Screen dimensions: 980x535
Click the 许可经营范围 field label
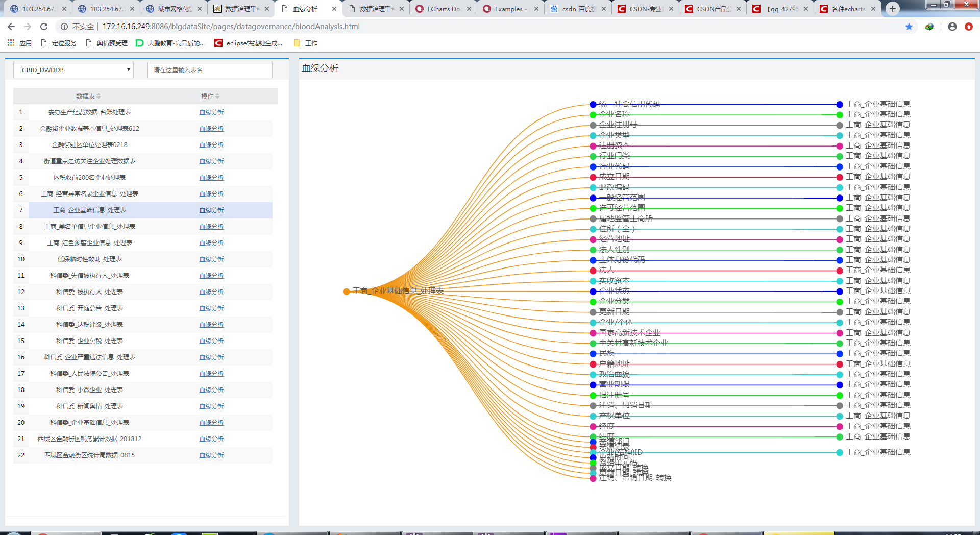pyautogui.click(x=622, y=208)
